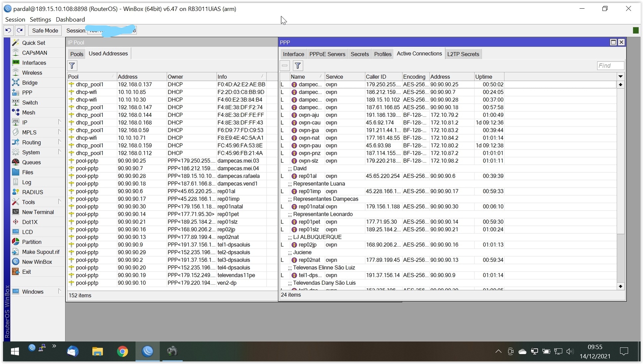Switch to the Secrets tab

coord(360,54)
